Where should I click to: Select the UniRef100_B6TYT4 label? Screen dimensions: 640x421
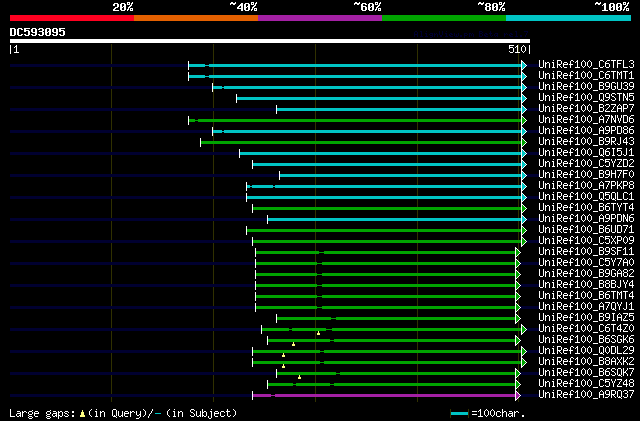(x=586, y=208)
